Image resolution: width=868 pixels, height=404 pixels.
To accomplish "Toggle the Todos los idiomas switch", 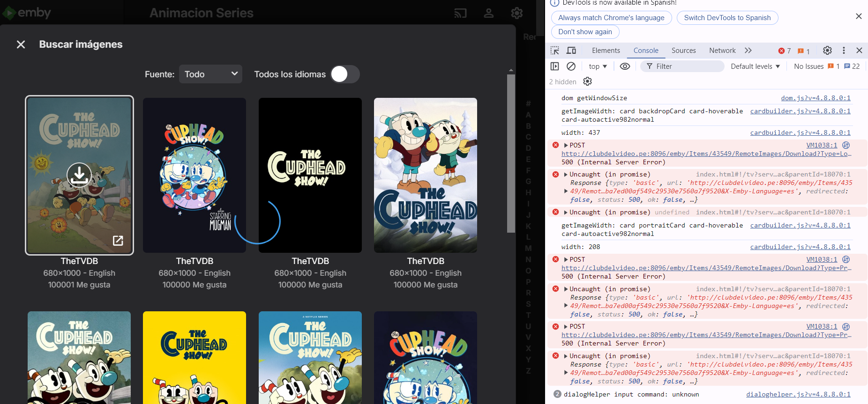I will (345, 74).
